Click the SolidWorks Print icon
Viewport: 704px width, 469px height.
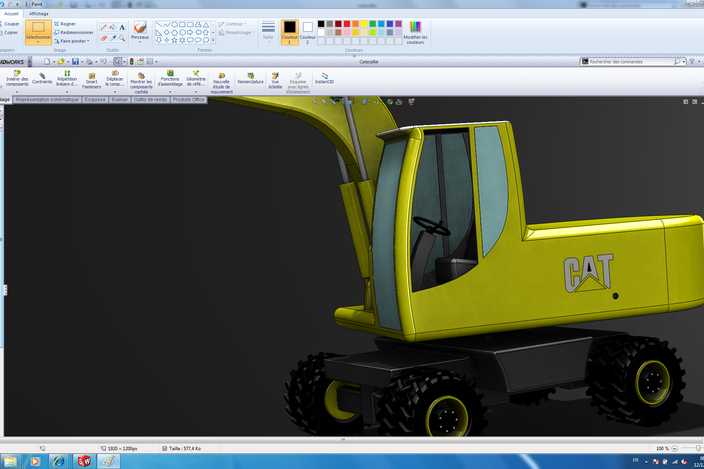click(89, 61)
